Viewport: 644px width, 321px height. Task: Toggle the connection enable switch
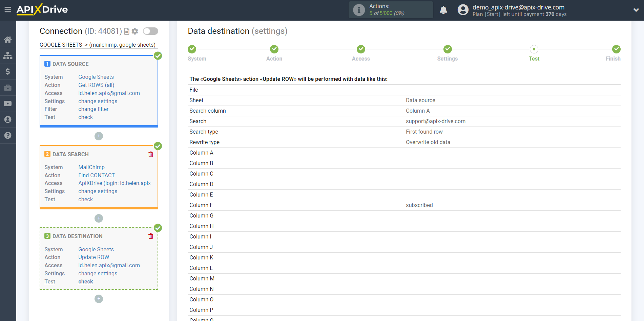pyautogui.click(x=150, y=31)
